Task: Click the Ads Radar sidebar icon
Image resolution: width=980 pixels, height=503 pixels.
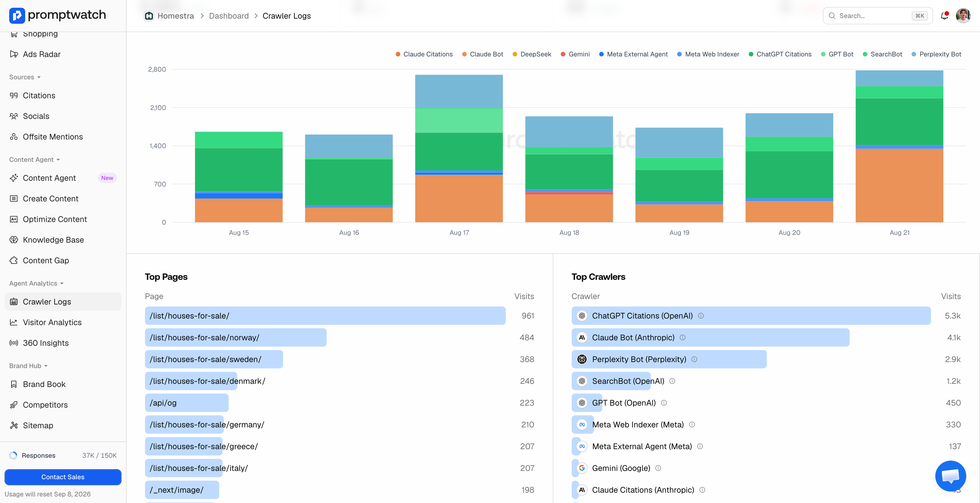Action: [x=14, y=54]
